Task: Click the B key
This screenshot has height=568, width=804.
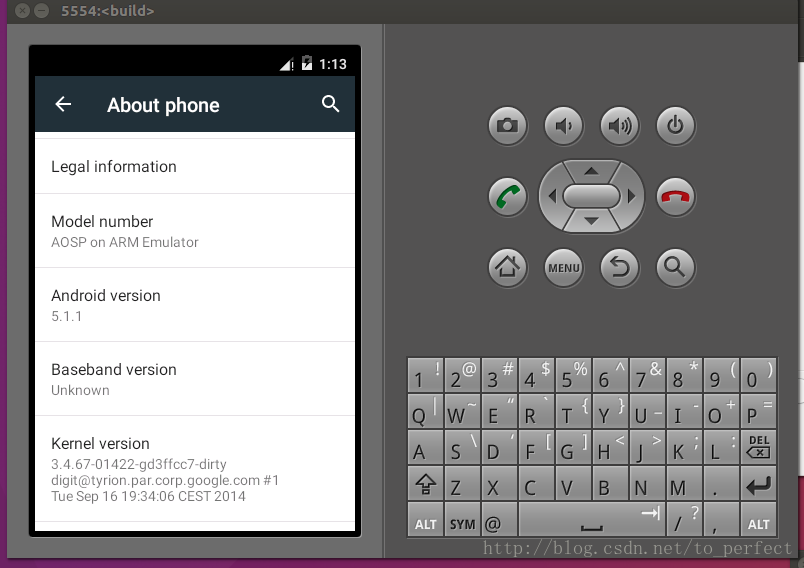Action: pos(610,484)
